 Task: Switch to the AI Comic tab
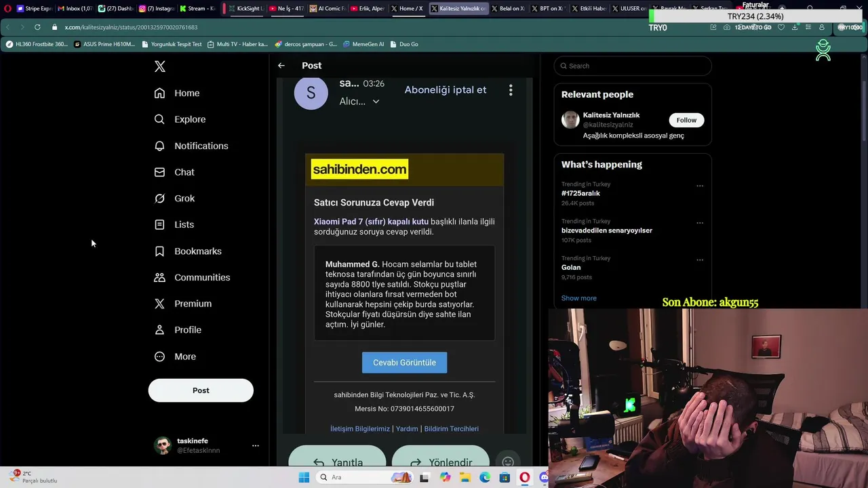click(327, 9)
